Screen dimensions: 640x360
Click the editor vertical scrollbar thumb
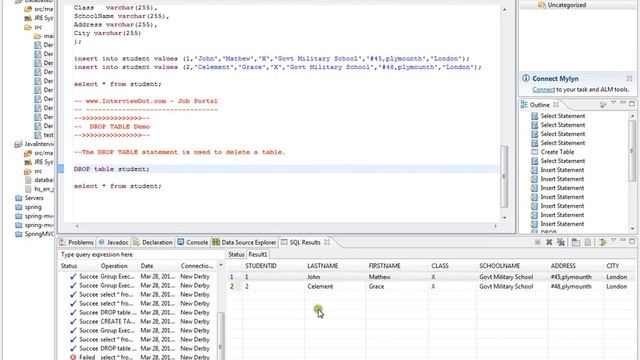(x=504, y=176)
